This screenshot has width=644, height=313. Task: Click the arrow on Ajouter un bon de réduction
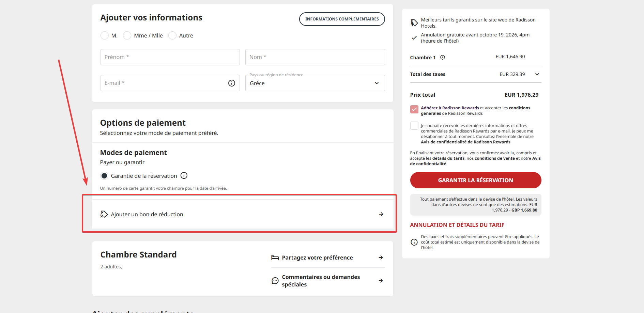tap(381, 214)
